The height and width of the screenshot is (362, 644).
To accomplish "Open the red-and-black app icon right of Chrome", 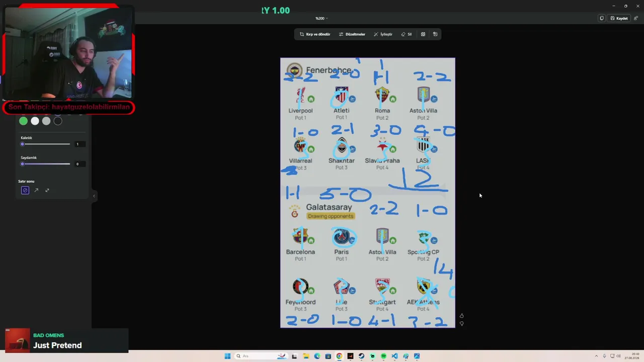I will coord(350,356).
